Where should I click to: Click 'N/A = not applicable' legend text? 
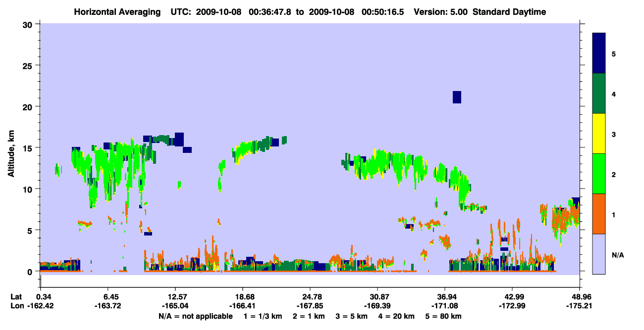(196, 316)
